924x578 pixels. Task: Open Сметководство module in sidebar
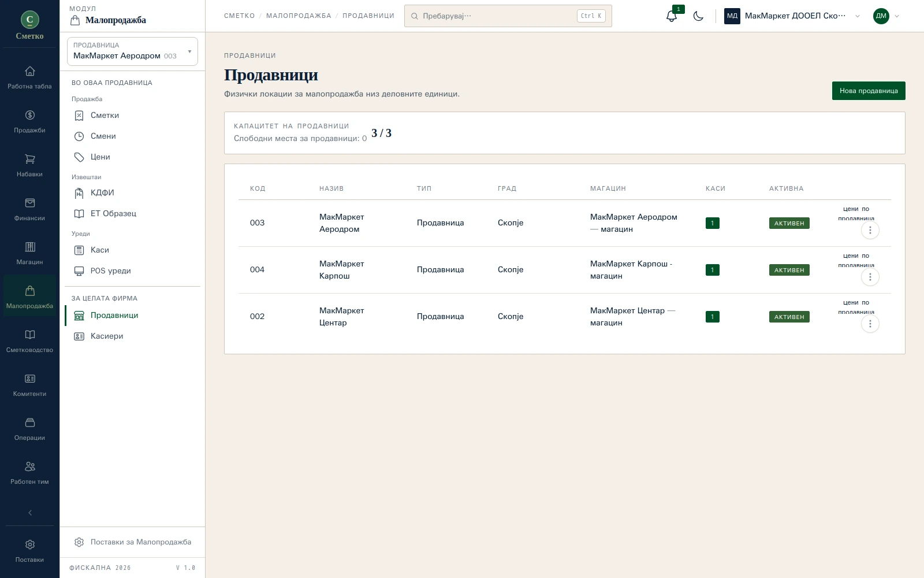click(x=29, y=342)
